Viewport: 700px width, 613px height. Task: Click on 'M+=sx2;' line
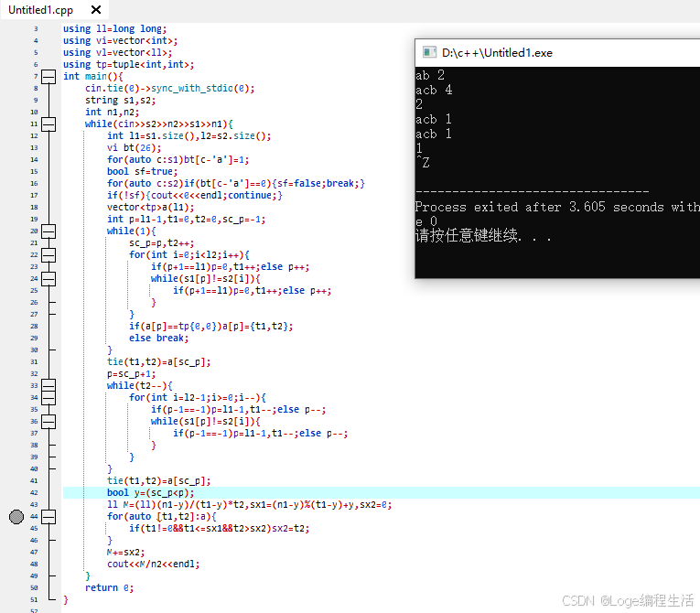tap(125, 553)
